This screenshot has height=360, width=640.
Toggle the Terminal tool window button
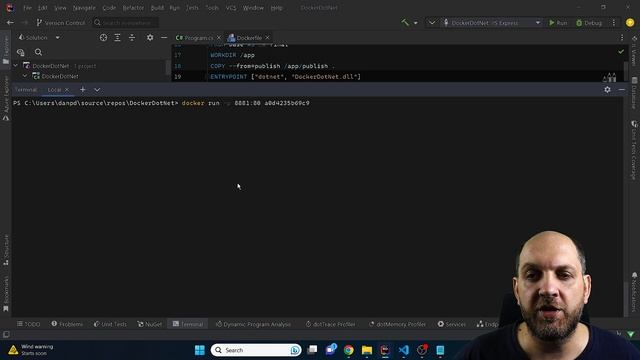point(188,324)
